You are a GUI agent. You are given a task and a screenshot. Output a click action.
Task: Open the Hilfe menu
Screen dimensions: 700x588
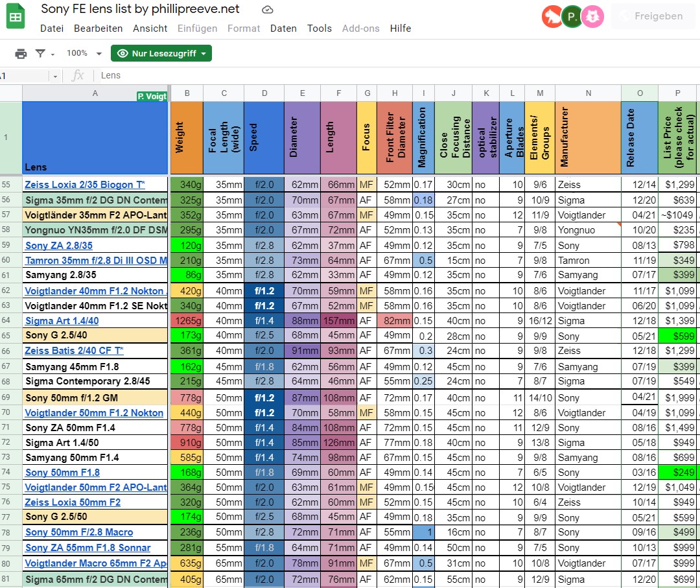pos(401,29)
